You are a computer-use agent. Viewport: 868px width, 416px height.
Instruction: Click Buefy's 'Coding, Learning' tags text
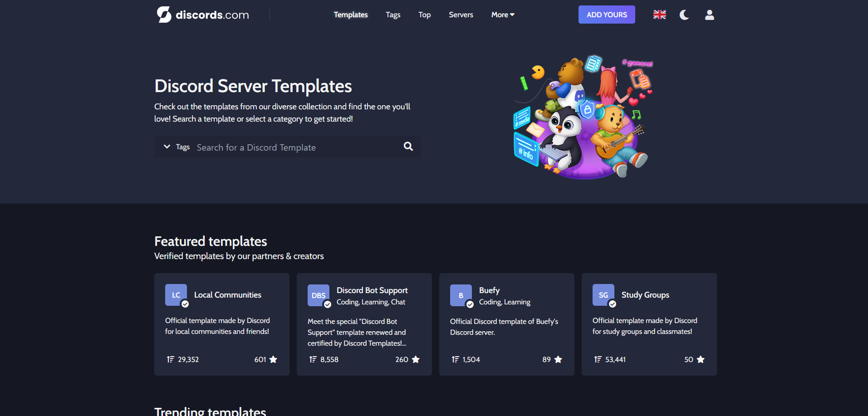(505, 302)
